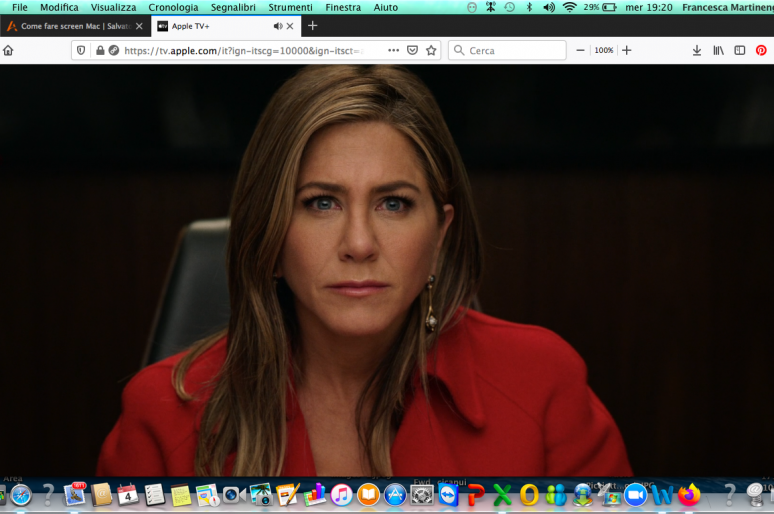Open Calendar in the dock
Image resolution: width=774 pixels, height=514 pixels.
128,495
